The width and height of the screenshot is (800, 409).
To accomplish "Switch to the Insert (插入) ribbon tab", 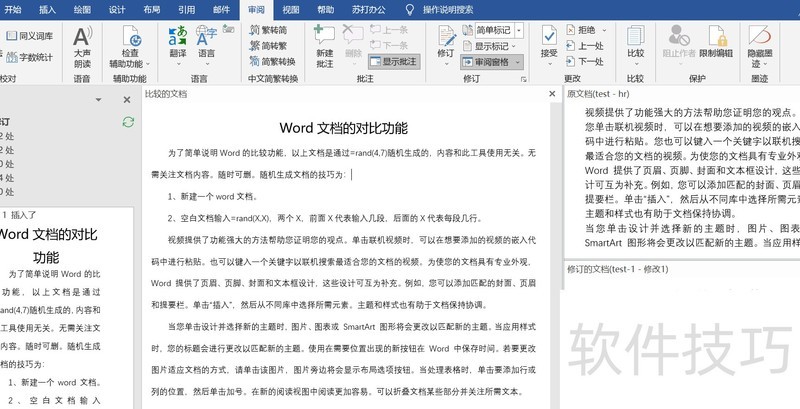I will [47, 9].
